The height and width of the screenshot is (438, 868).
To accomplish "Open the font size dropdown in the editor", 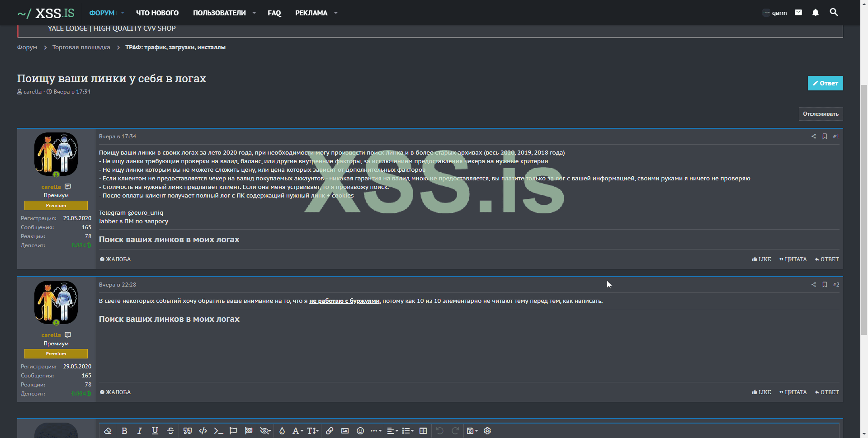I will (312, 431).
